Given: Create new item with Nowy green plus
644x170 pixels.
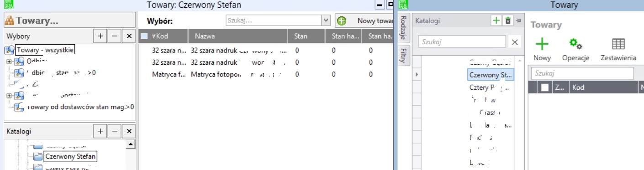Looking at the screenshot, I should pos(542,44).
